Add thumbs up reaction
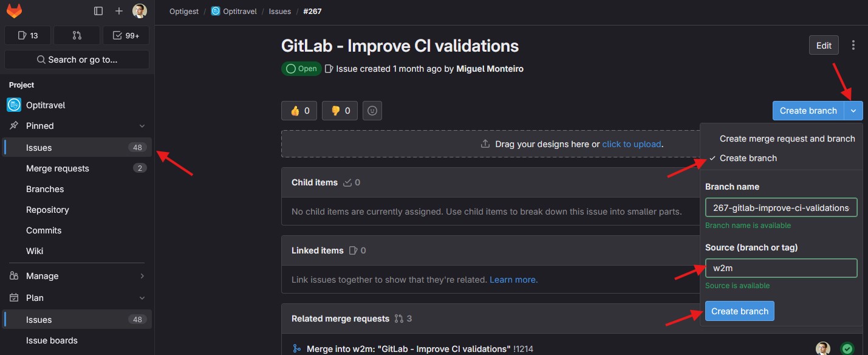Viewport: 868px width, 355px height. (299, 111)
